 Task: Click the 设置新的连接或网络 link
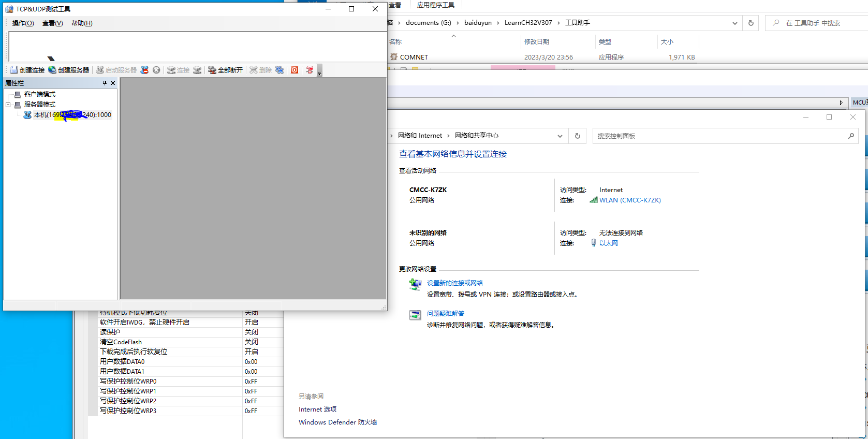454,283
